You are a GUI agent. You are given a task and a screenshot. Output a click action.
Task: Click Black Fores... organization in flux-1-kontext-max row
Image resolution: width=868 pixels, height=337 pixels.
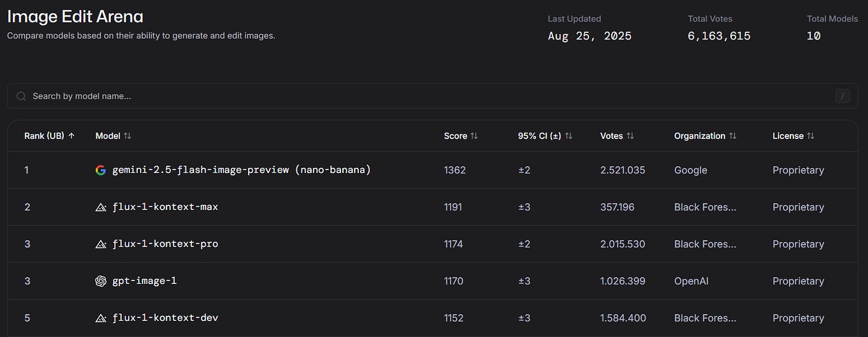(x=705, y=207)
